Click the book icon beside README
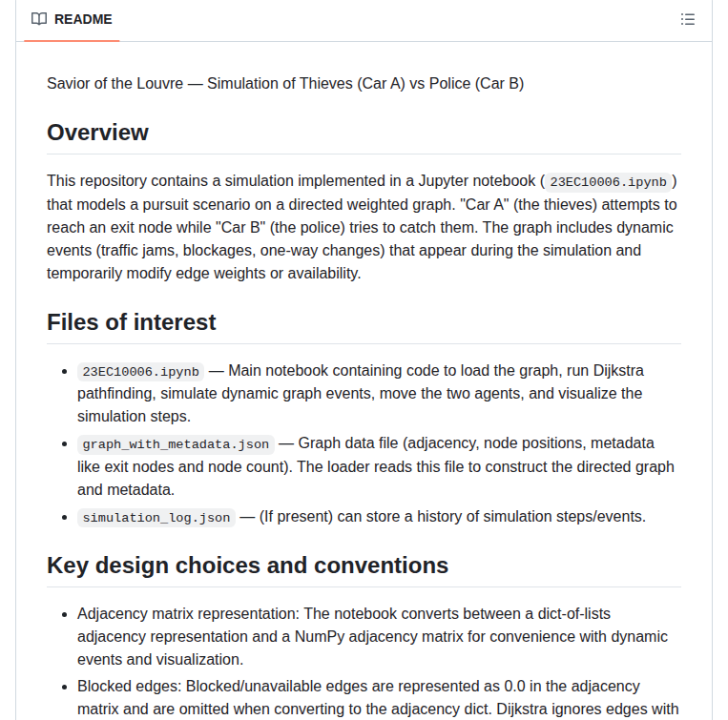Screen dimensions: 728x720 (39, 19)
